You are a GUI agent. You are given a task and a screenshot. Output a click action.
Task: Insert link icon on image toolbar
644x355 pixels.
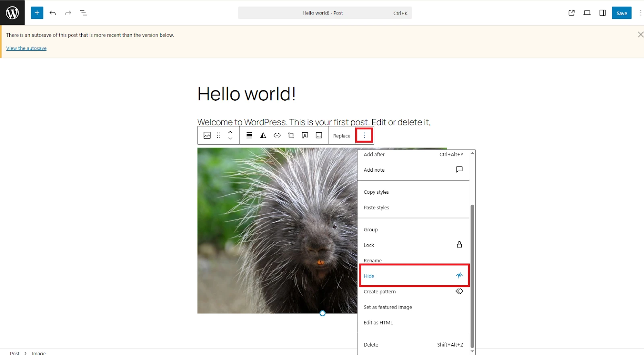coord(277,135)
